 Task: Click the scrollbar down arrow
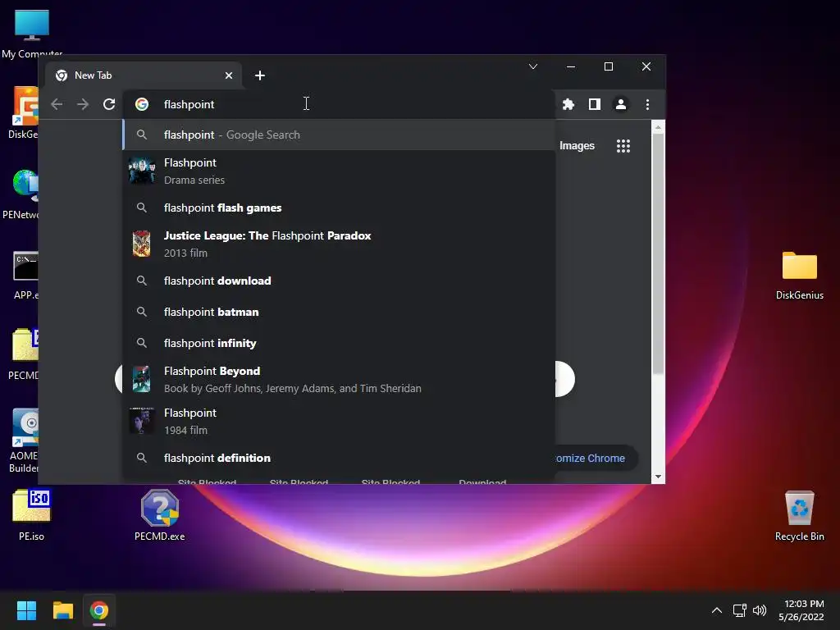658,477
